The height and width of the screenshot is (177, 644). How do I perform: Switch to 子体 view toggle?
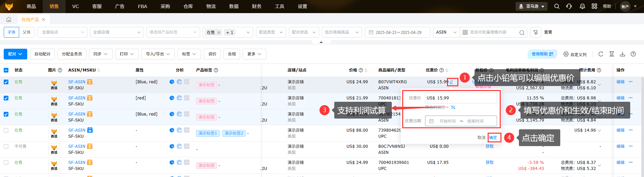point(11,32)
